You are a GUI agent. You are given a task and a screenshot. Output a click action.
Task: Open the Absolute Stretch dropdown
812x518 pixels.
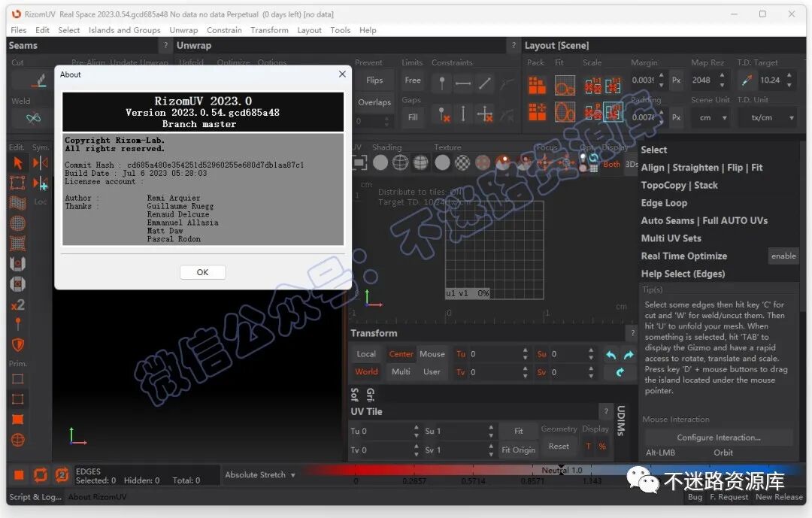(260, 475)
